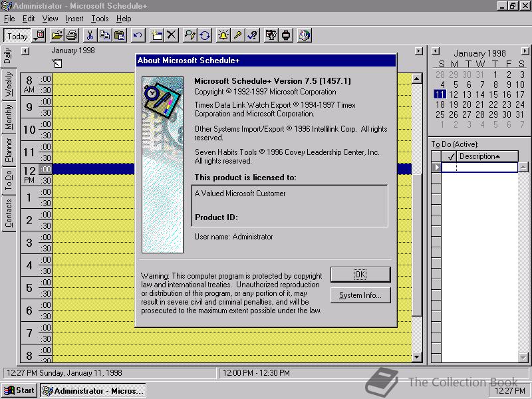Click the status bar '12:00 PM - 12:30 PM'
The width and height of the screenshot is (532, 399).
256,373
